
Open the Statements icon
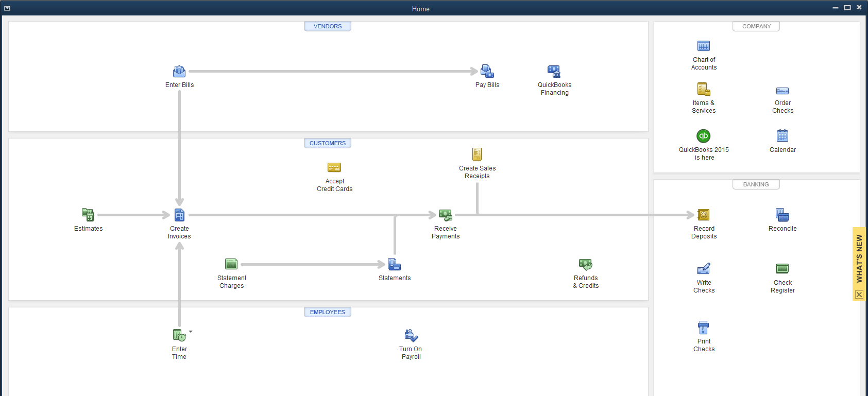click(x=394, y=264)
